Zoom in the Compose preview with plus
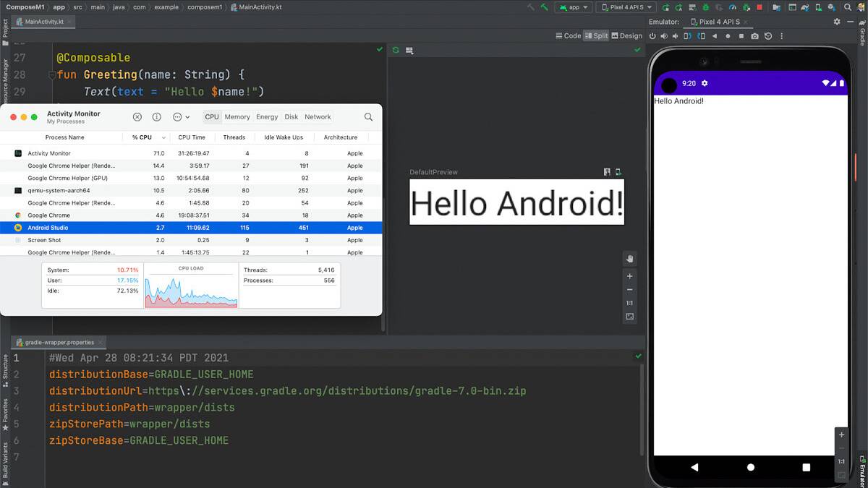 629,276
